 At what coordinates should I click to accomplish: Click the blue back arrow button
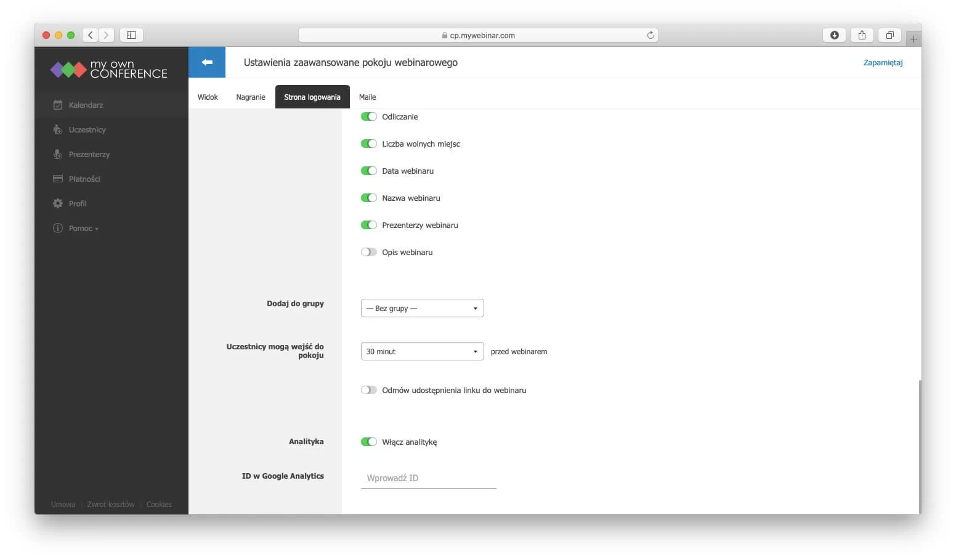point(207,62)
